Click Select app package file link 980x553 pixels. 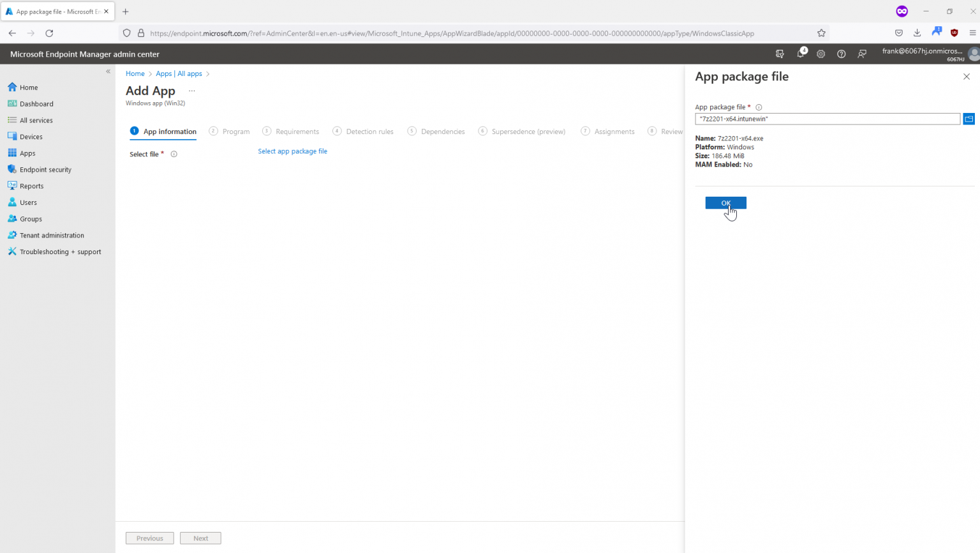pos(292,151)
